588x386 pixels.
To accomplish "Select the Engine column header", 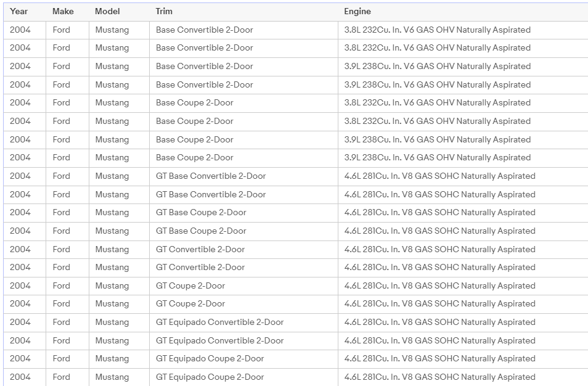I will 357,11.
